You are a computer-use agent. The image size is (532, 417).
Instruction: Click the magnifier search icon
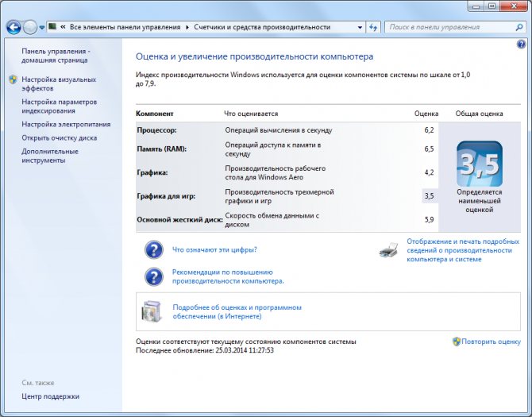(x=519, y=27)
